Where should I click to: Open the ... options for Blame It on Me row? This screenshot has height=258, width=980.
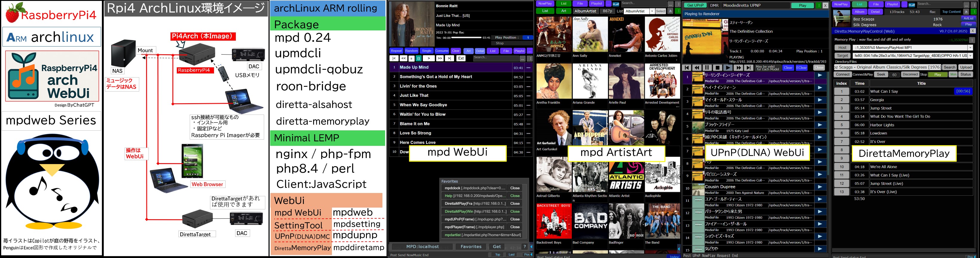[529, 124]
